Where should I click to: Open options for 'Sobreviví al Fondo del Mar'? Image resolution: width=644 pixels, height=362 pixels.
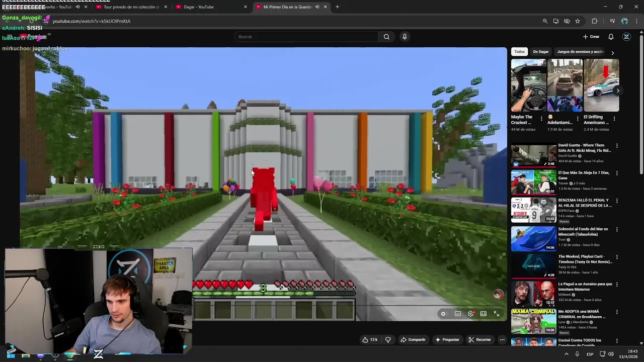tap(617, 229)
